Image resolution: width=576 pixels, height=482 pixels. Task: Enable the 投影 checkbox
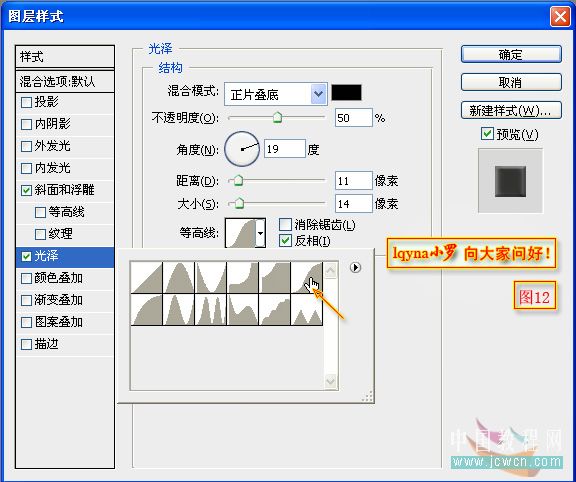click(26, 102)
